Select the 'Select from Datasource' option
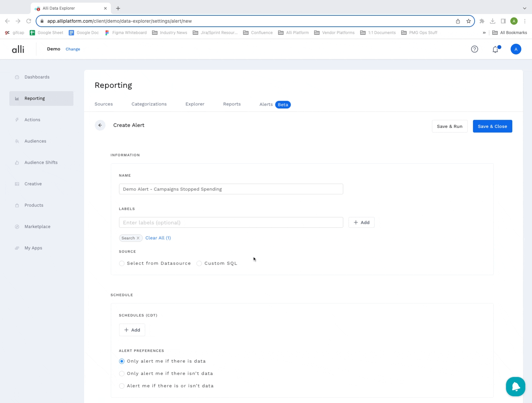 click(122, 263)
